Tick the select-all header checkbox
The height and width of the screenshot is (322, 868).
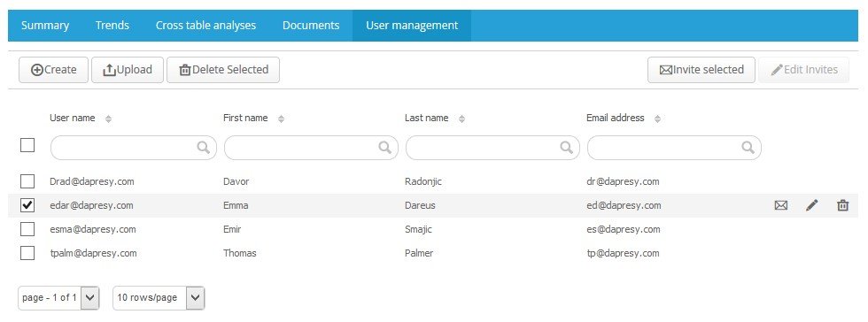pyautogui.click(x=27, y=145)
